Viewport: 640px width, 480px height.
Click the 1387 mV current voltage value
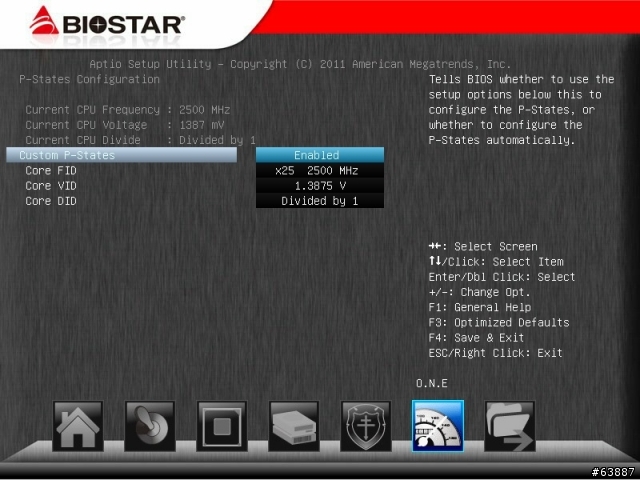point(202,125)
